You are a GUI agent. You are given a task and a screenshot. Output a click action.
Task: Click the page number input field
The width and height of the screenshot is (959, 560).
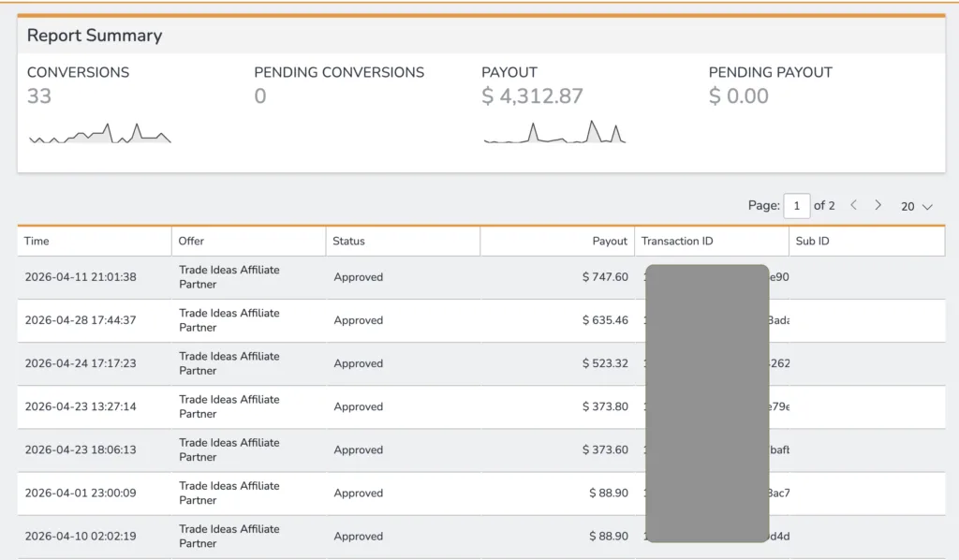pyautogui.click(x=797, y=206)
